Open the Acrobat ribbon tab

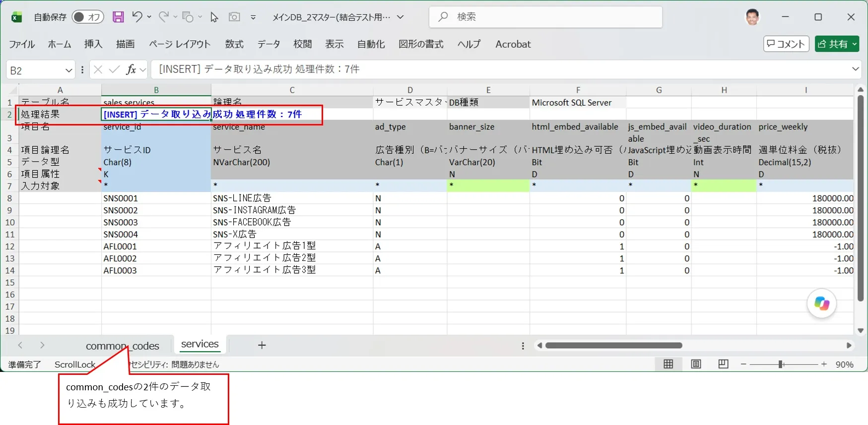[x=513, y=44]
